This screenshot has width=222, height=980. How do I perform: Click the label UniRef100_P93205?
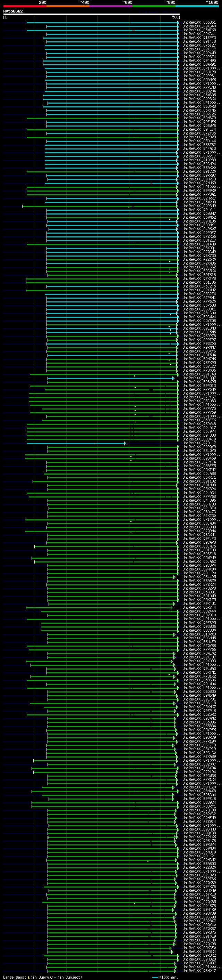coord(199,343)
